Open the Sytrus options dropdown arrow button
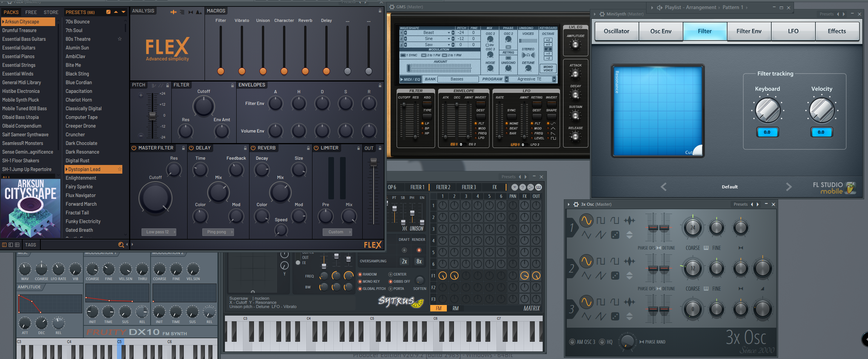This screenshot has width=868, height=359. tap(515, 187)
